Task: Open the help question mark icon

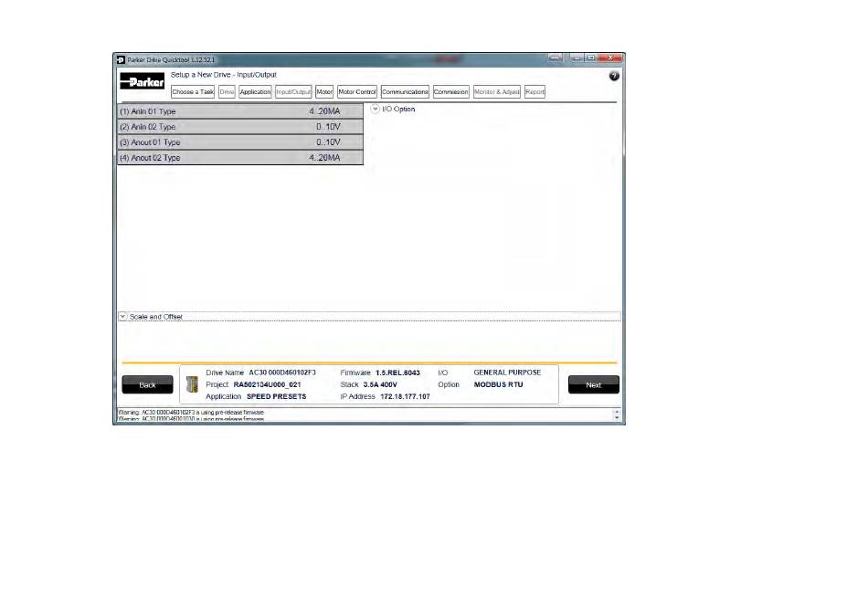Action: (614, 77)
